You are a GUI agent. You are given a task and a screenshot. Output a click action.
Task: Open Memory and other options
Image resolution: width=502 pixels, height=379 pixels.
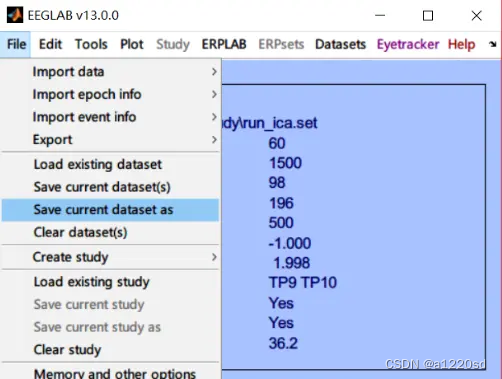tap(110, 372)
